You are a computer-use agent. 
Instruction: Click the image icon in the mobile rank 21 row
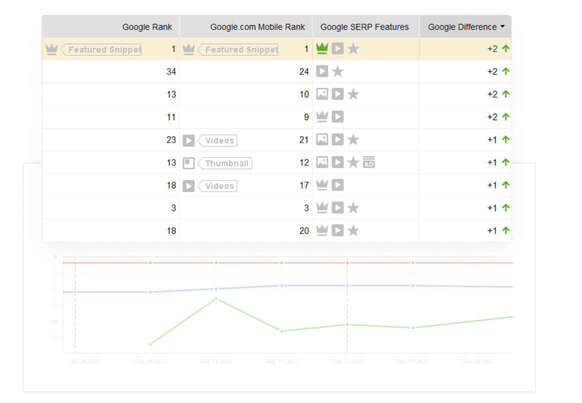(322, 140)
